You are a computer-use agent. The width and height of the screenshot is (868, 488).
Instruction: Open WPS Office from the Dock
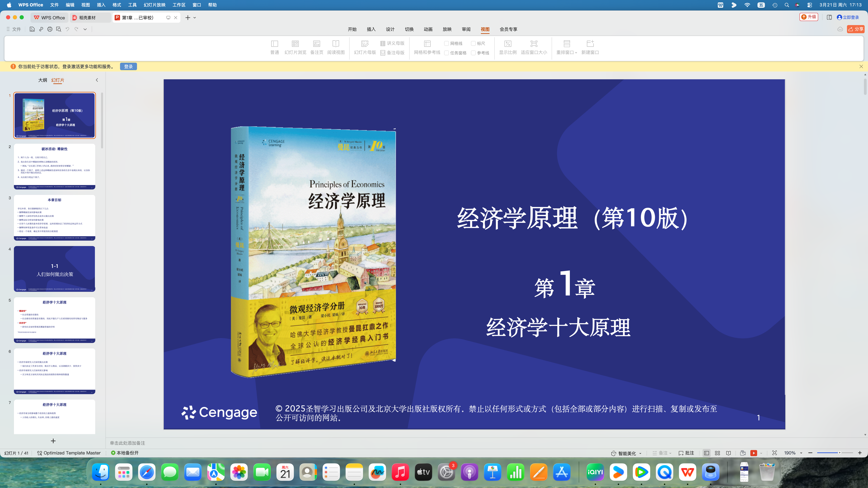pyautogui.click(x=687, y=472)
